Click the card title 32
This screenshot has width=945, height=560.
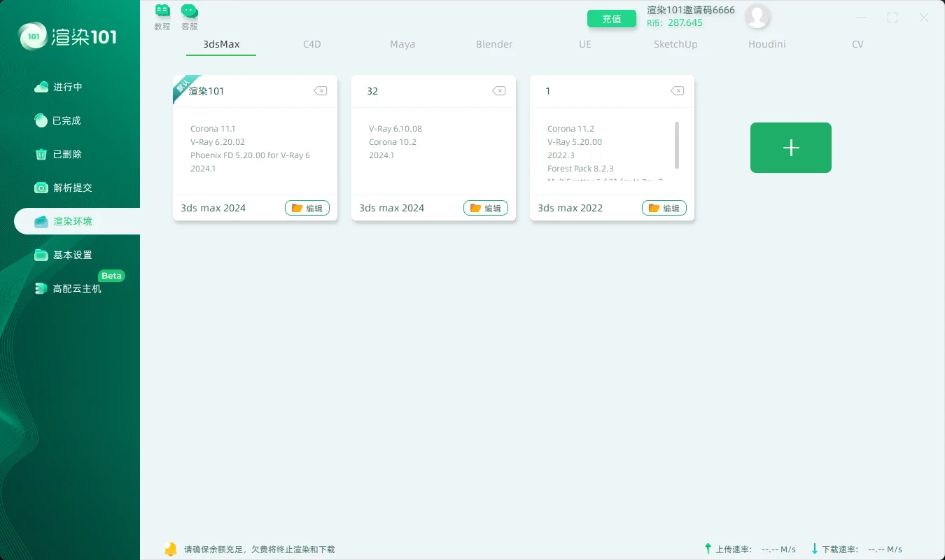click(x=372, y=91)
